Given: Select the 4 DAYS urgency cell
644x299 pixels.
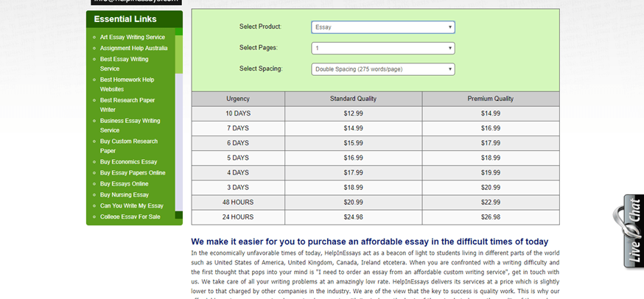Looking at the screenshot, I should click(238, 173).
